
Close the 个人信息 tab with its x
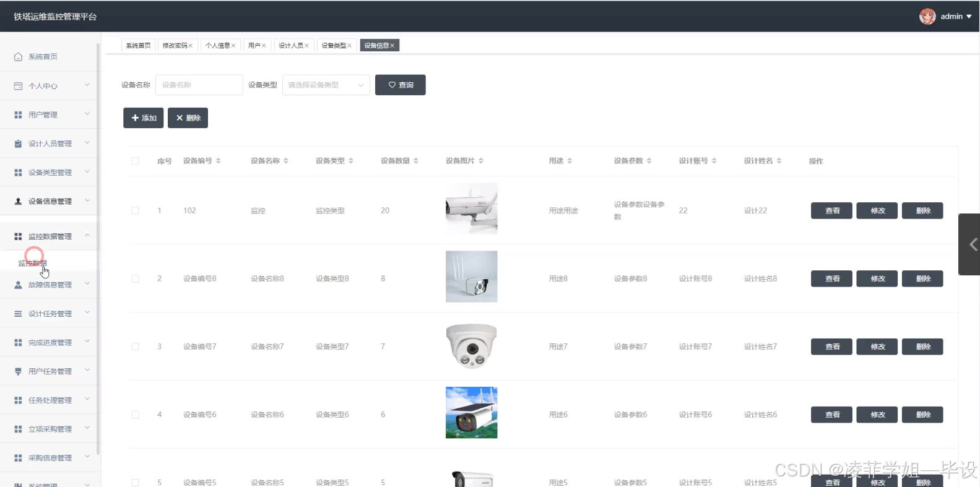click(x=233, y=46)
